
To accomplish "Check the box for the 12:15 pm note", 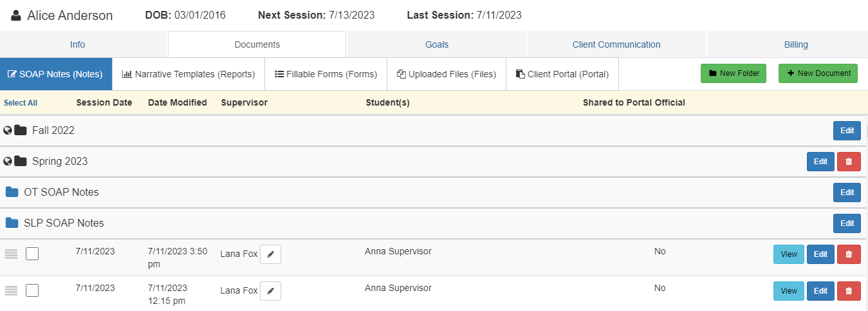I will point(32,291).
